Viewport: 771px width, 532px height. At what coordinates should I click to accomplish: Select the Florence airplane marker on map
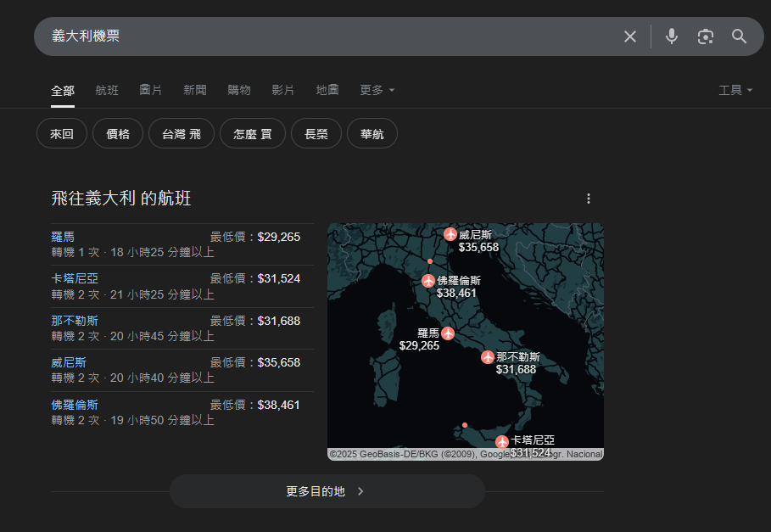[428, 281]
